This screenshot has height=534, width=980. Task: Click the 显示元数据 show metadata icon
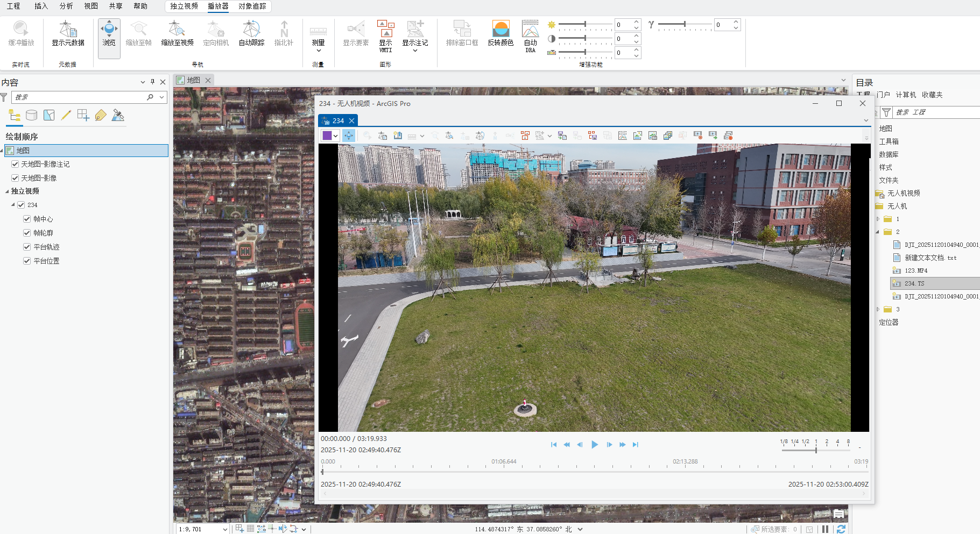click(x=68, y=33)
